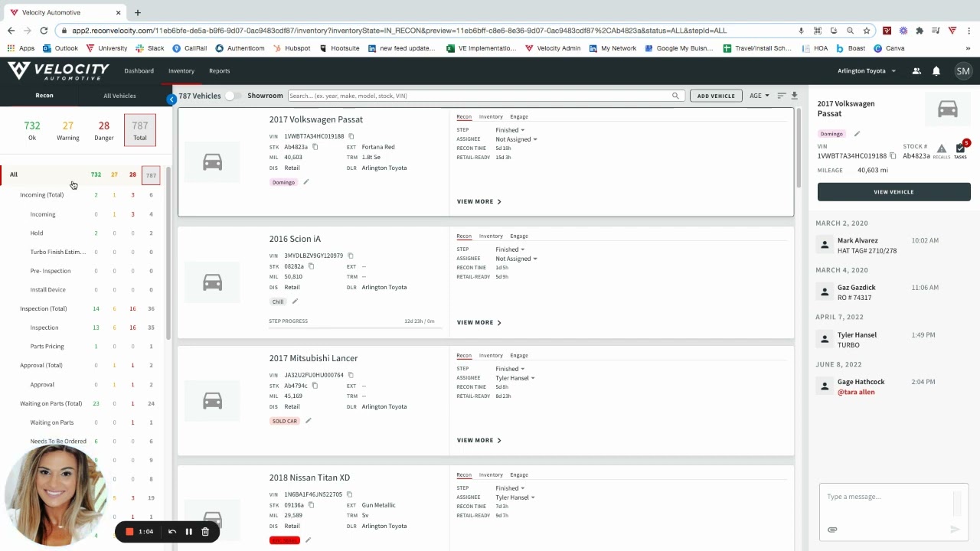Copy the Mitsubishi Lancer VIN number
The image size is (980, 551).
click(351, 375)
